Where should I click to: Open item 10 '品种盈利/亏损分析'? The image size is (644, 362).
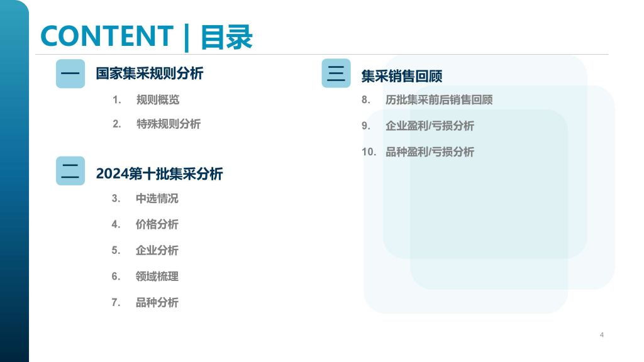tap(430, 151)
